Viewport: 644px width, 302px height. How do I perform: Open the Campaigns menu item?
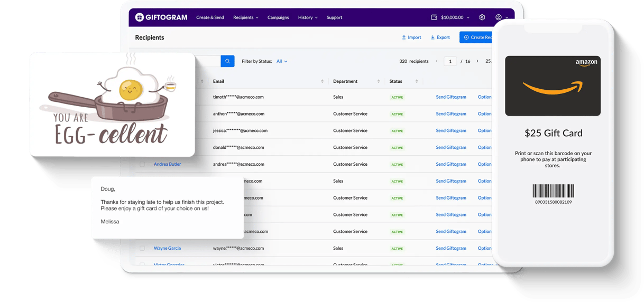(278, 17)
